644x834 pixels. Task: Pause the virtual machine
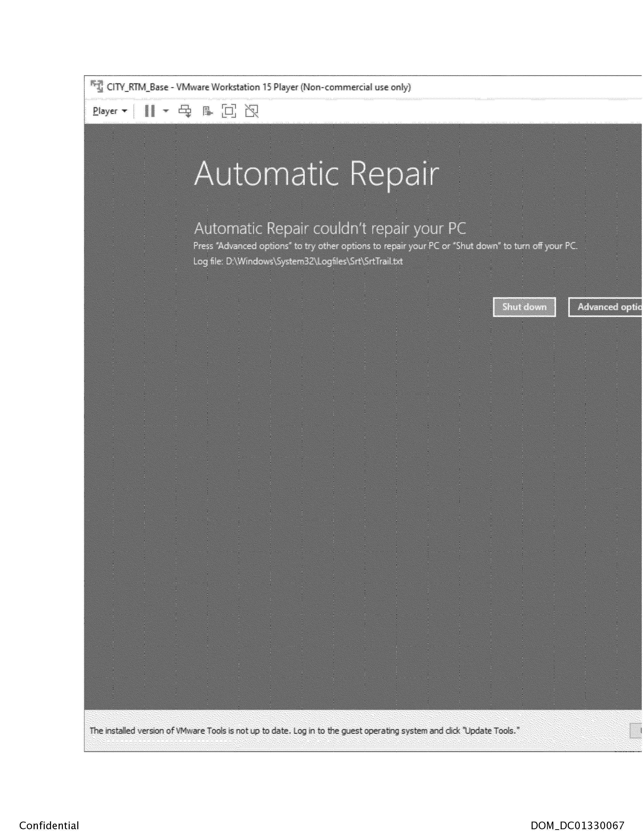(x=150, y=111)
